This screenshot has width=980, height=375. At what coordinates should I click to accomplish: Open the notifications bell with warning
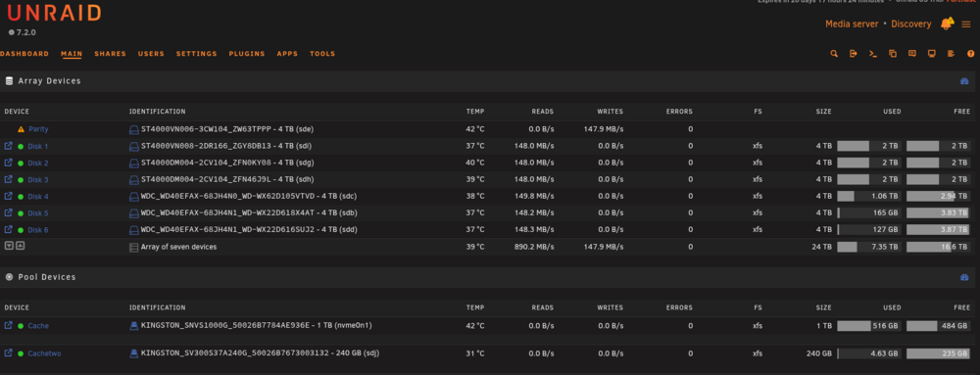point(947,23)
